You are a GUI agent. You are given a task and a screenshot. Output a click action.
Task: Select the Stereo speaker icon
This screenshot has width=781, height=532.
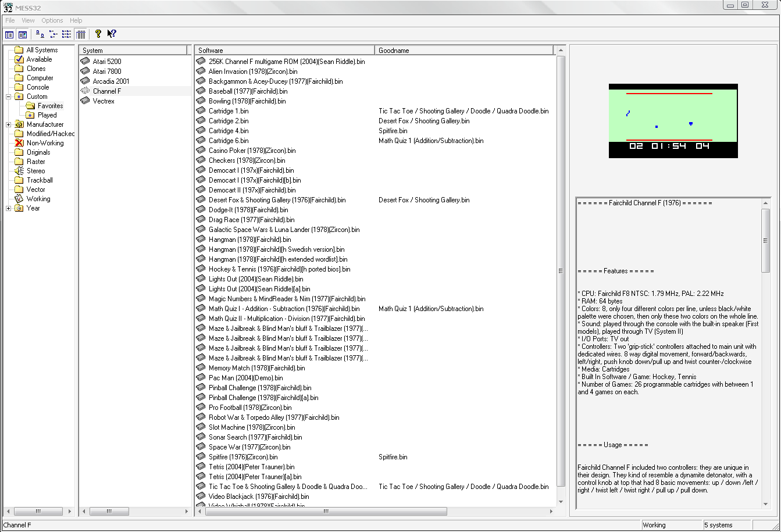(19, 171)
